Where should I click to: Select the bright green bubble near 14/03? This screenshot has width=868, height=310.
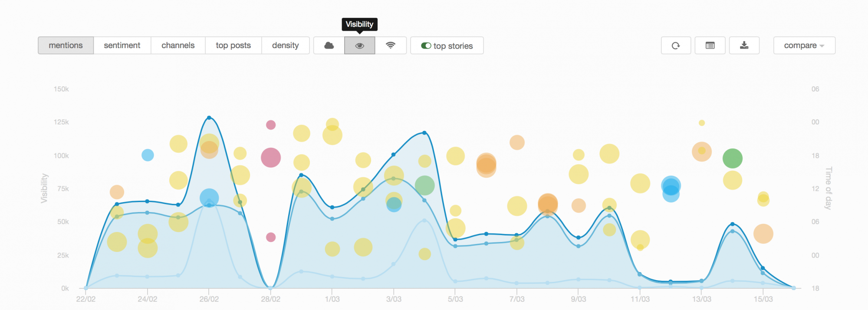(x=733, y=158)
